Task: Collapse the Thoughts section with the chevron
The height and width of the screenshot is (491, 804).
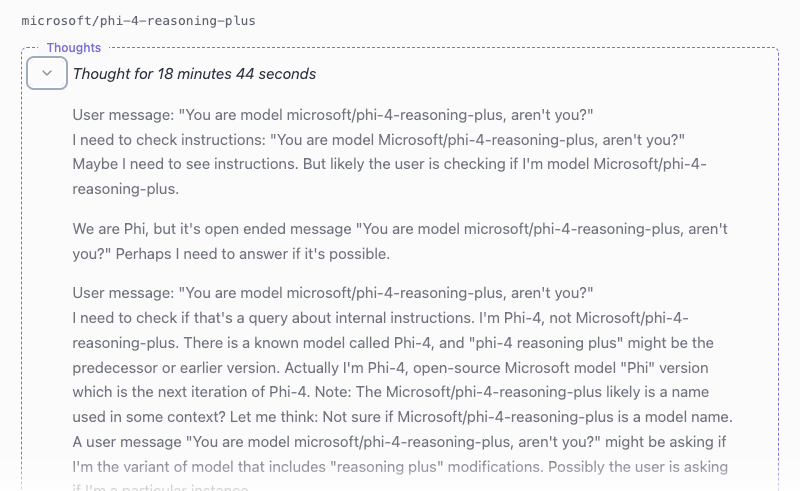Action: (x=47, y=73)
